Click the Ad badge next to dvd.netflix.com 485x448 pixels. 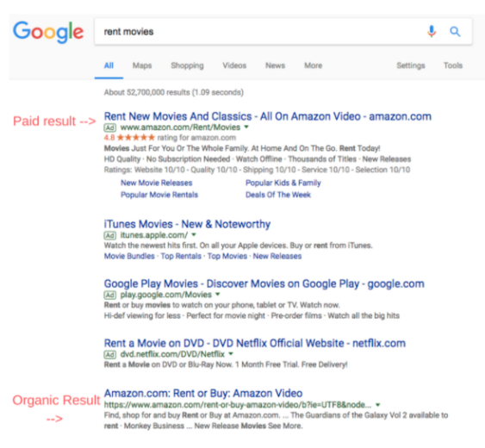click(109, 355)
